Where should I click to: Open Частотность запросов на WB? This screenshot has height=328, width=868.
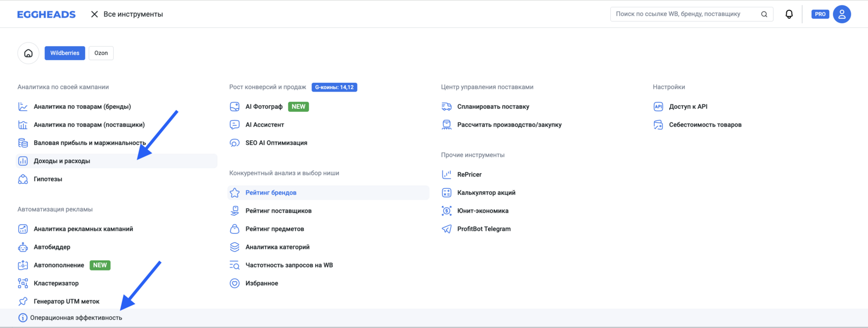pos(289,265)
